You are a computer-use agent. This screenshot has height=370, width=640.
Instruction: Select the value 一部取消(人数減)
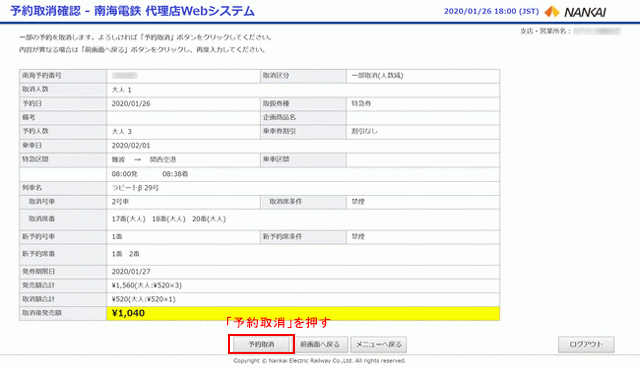pos(377,75)
